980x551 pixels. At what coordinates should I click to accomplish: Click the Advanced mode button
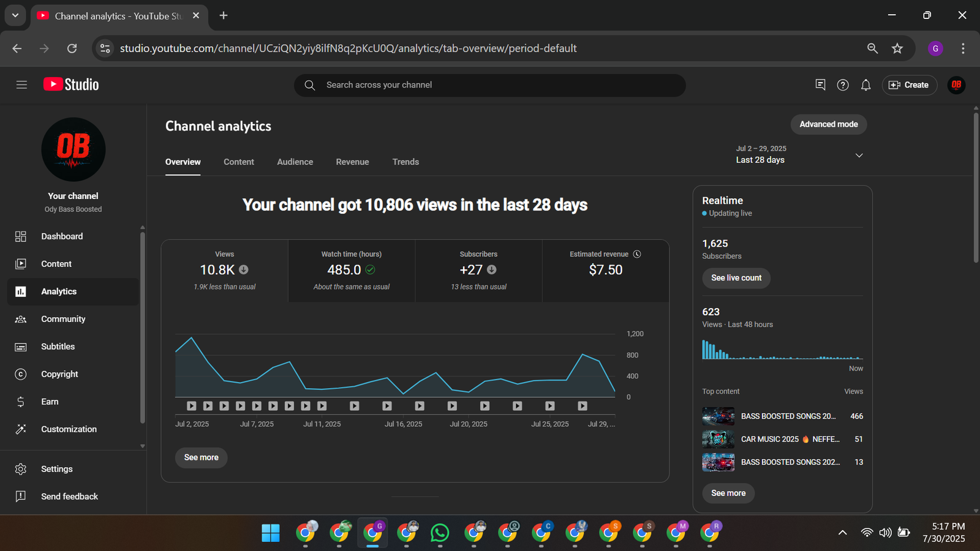(x=829, y=124)
